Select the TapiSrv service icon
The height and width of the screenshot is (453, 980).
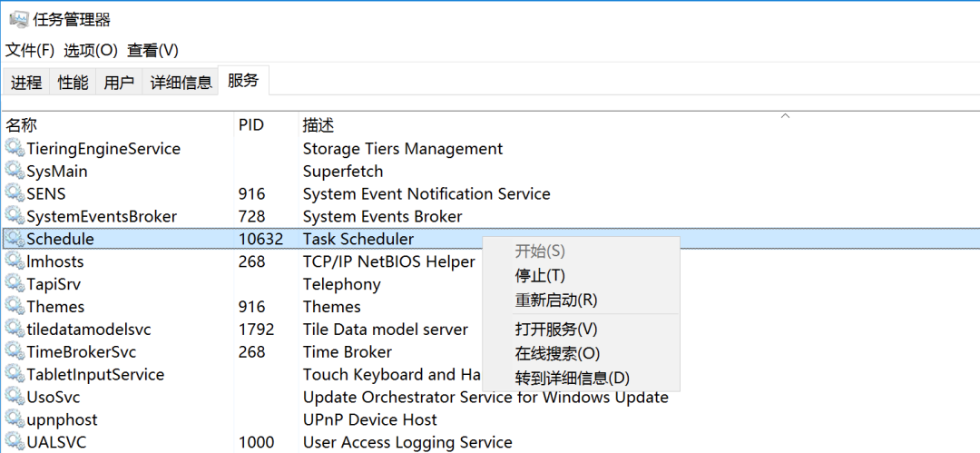(15, 284)
